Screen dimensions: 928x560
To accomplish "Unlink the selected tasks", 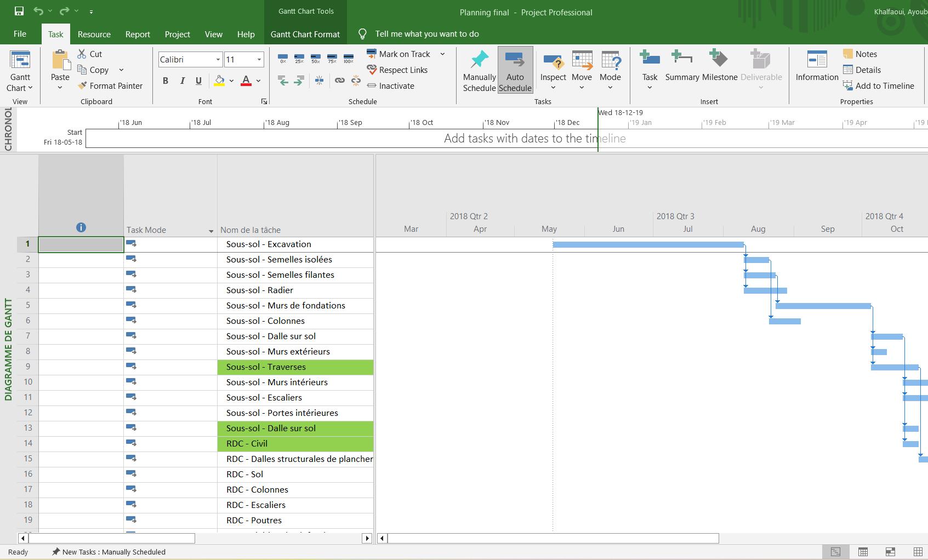I will (x=356, y=81).
